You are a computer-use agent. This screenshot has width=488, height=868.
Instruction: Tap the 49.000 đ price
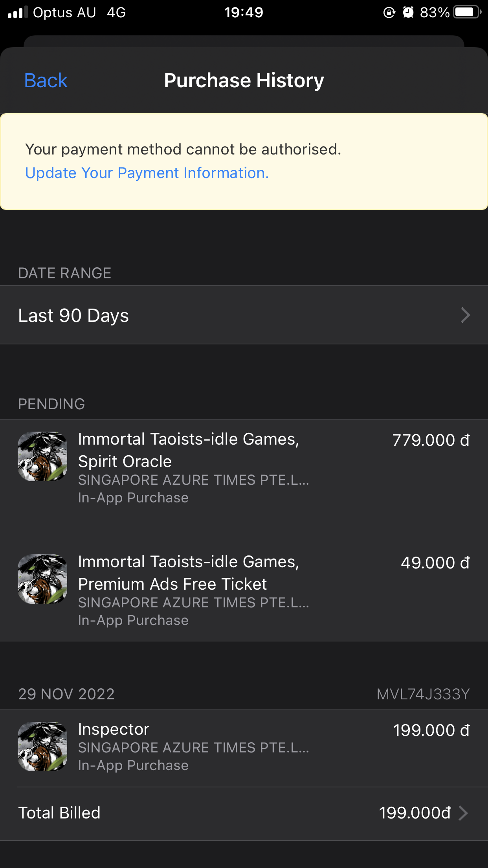tap(435, 563)
